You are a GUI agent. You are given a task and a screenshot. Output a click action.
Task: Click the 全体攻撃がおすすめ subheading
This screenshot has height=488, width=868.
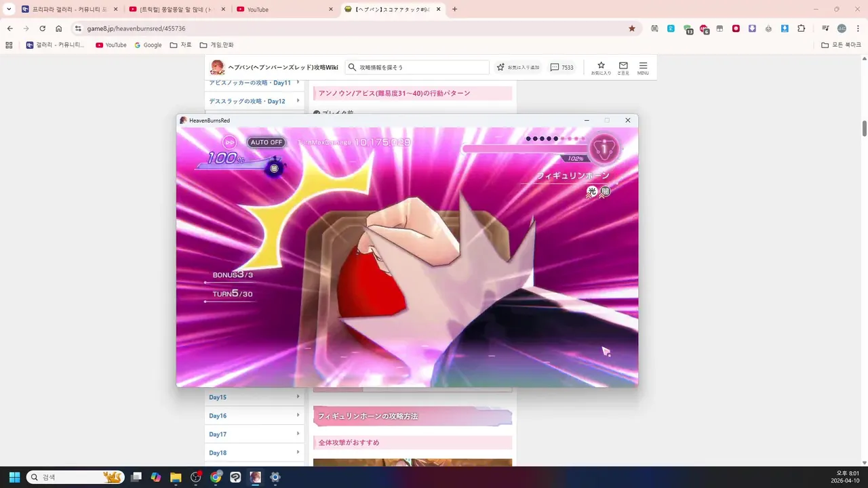(x=412, y=443)
